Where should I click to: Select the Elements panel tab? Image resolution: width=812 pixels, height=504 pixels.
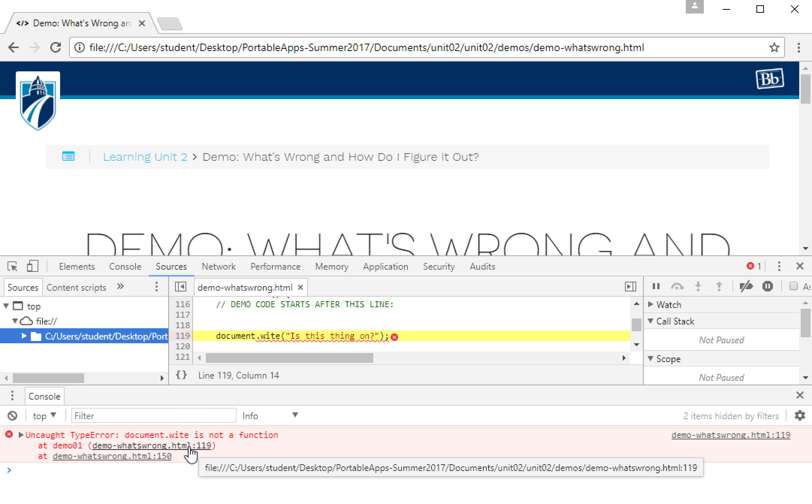click(77, 266)
